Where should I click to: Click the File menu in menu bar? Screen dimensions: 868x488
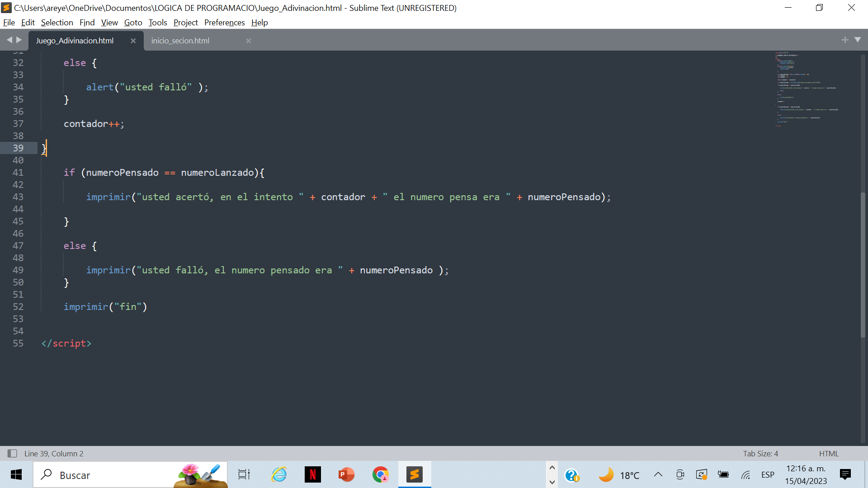click(9, 22)
